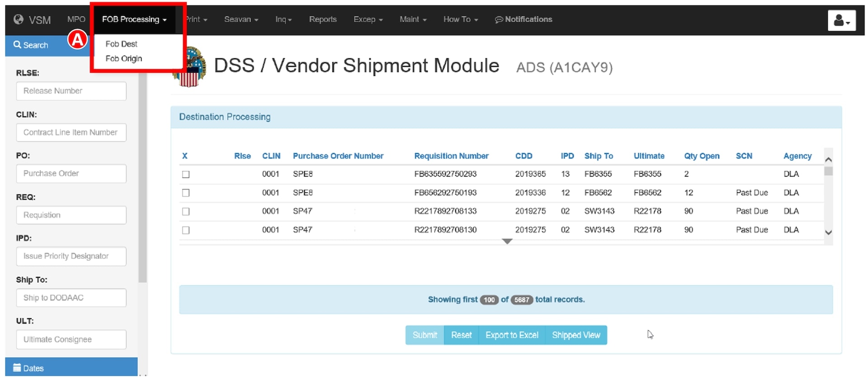The height and width of the screenshot is (378, 868).
Task: Tick the checkbox for requisition R2217892708130
Action: pyautogui.click(x=186, y=230)
